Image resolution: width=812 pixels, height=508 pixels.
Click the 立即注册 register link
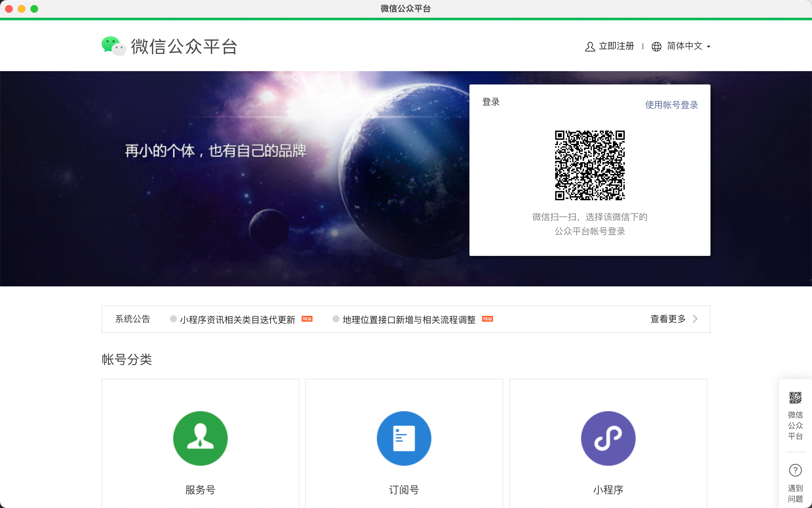(x=616, y=46)
